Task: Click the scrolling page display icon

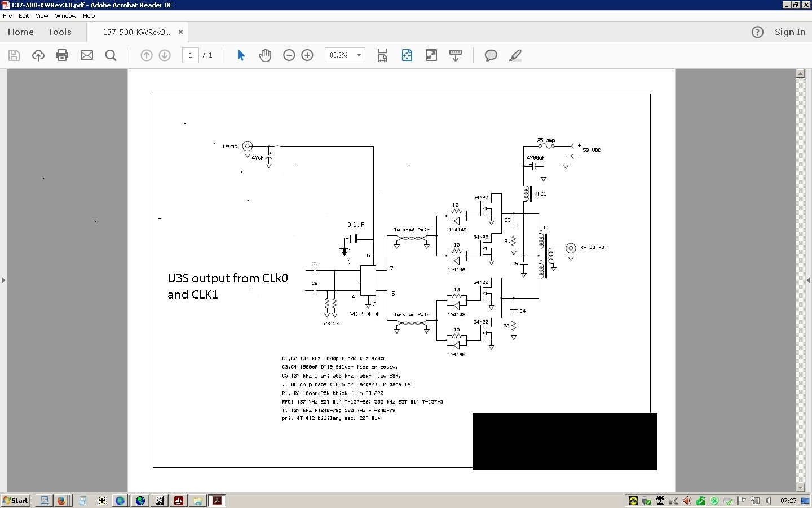Action: coord(383,55)
